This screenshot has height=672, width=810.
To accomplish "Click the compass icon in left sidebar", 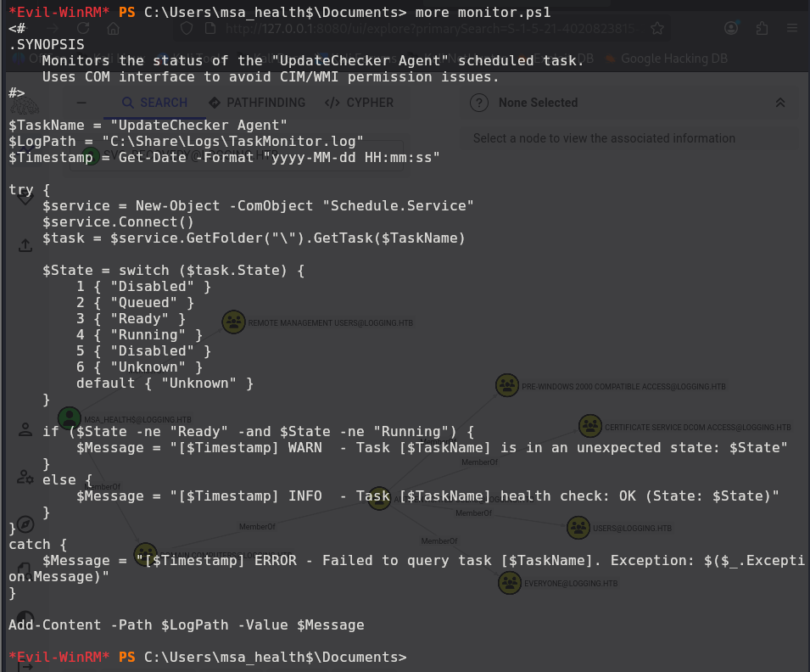I will [25, 524].
